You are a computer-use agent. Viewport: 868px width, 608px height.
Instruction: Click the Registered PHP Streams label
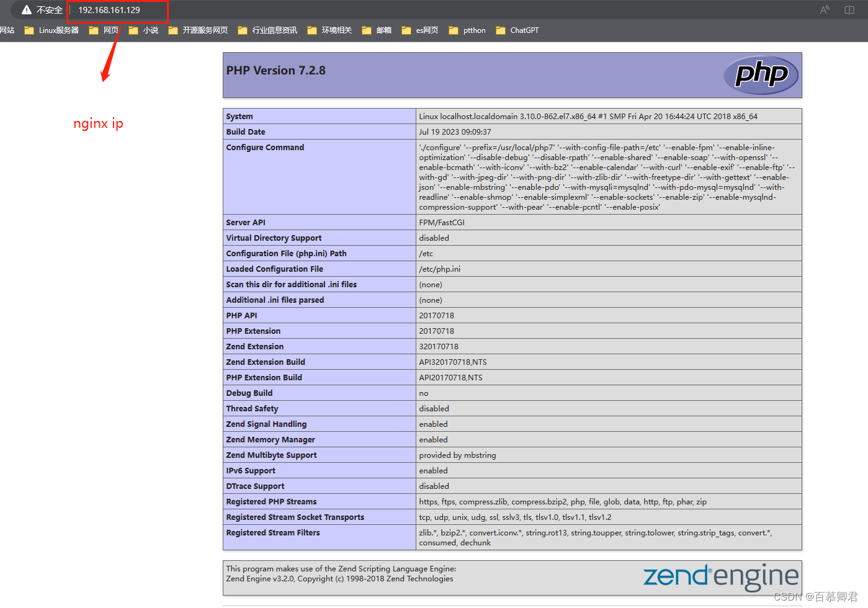click(271, 502)
